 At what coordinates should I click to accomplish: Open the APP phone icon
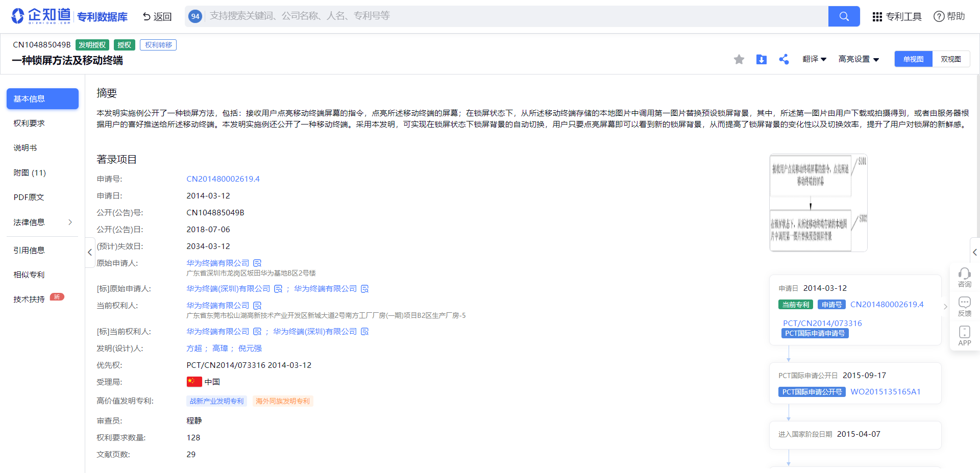coord(964,336)
